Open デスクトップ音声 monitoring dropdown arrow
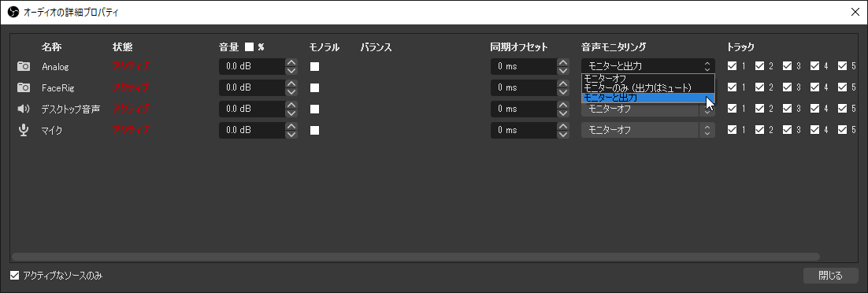This screenshot has width=868, height=293. [x=707, y=110]
